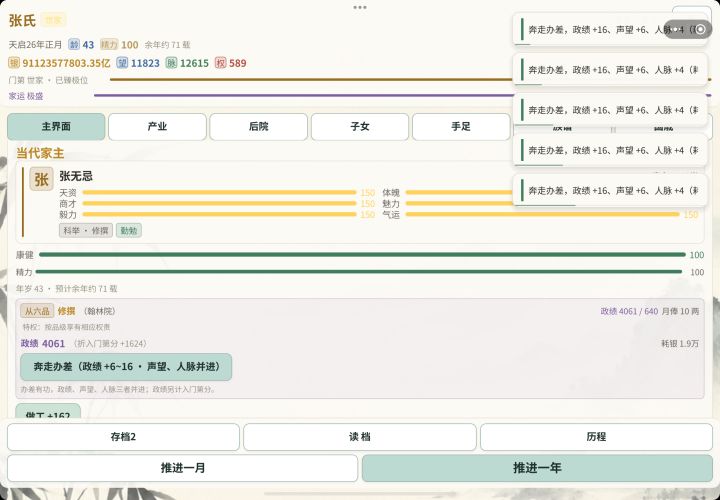Click the 耗银 1.9万 cost text
This screenshot has height=500, width=720.
[680, 343]
